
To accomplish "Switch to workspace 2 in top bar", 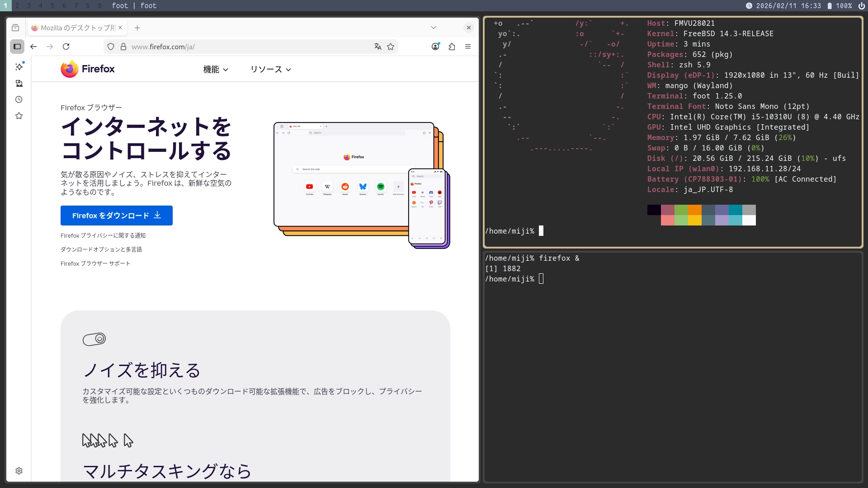I will point(17,6).
